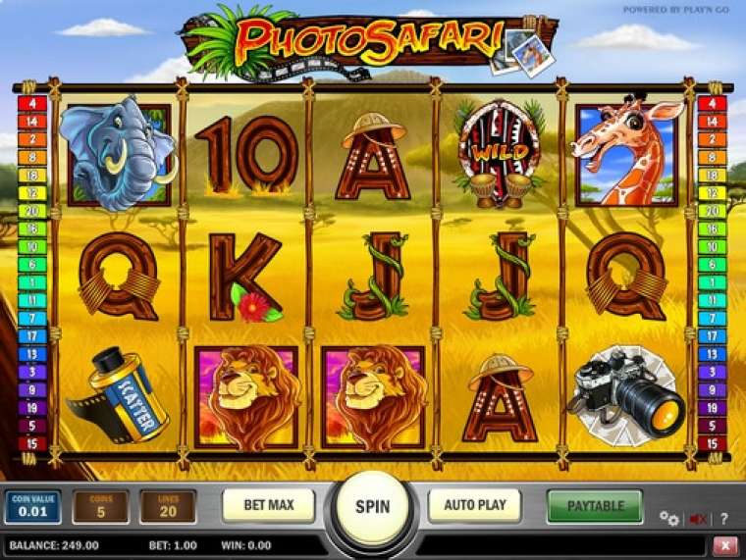
Task: Click the Wild mask symbol
Action: [498, 154]
